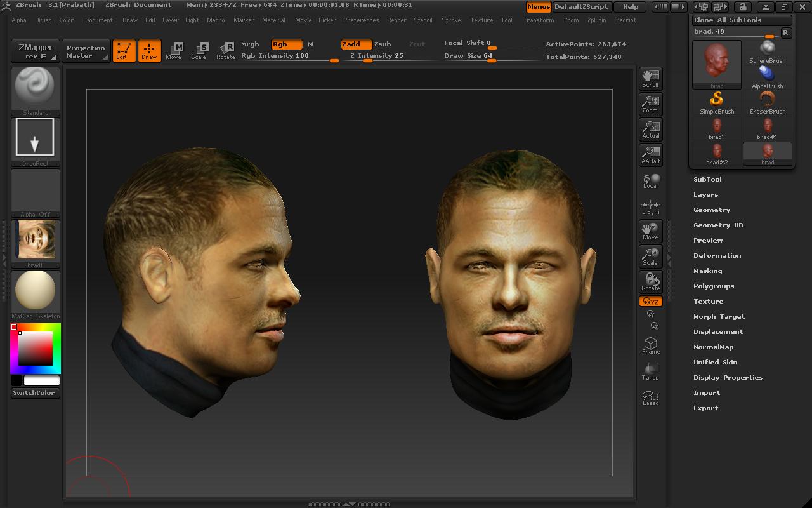Select the SphereBrush tool thumbnail
This screenshot has height=508, width=812.
click(768, 52)
